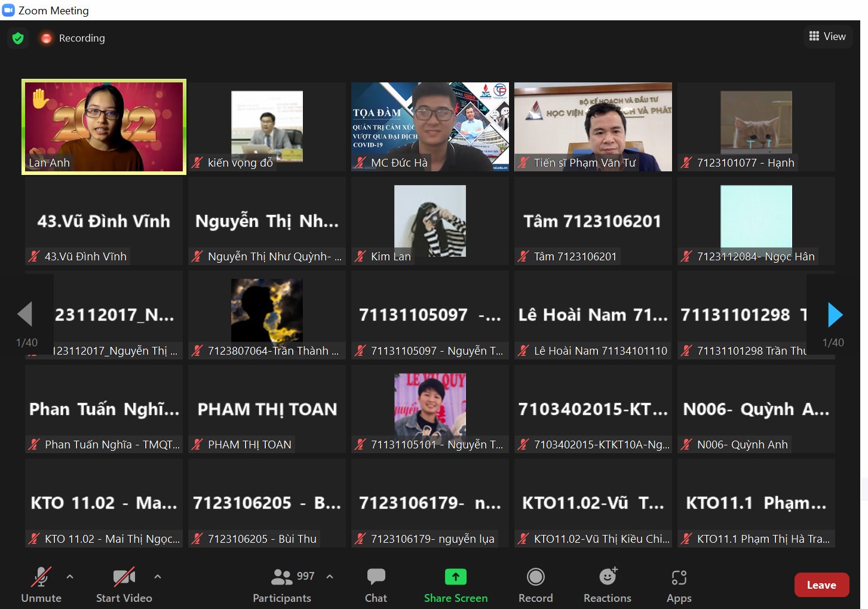Screen dimensions: 868x609
Task: Open the Participants panel
Action: click(282, 585)
